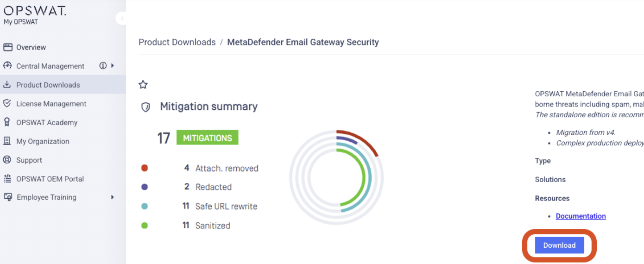Click the My Organization building icon
This screenshot has width=644, height=264.
click(7, 141)
